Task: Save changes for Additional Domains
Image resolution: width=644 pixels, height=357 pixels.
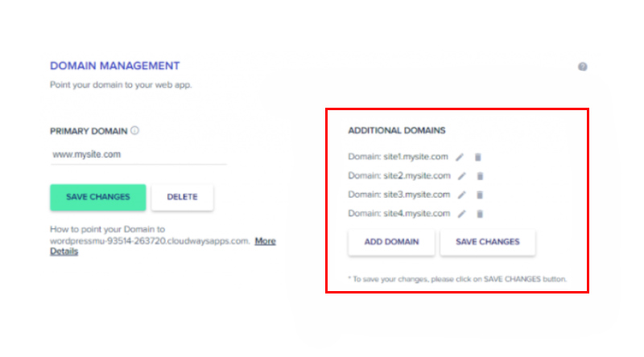Action: coord(488,242)
